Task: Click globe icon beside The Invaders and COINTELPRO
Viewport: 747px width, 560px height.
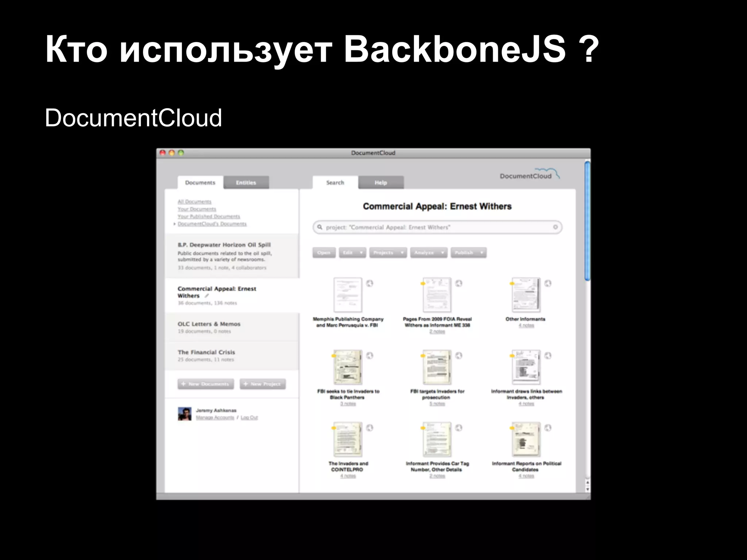Action: (369, 428)
